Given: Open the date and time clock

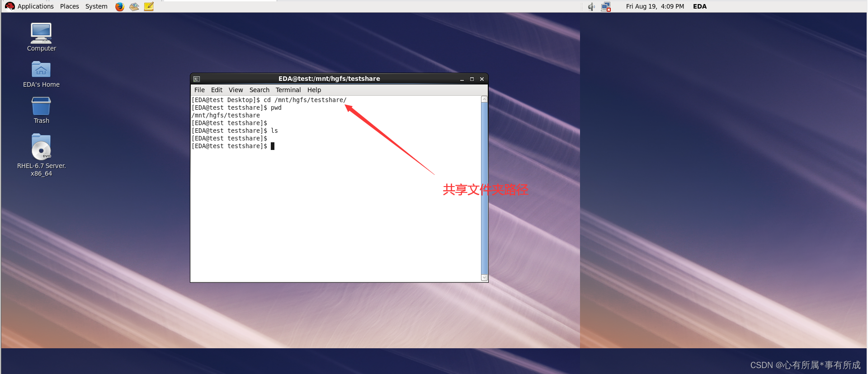Looking at the screenshot, I should [655, 6].
